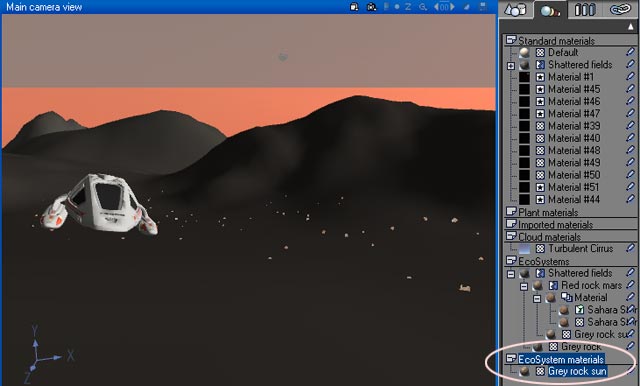Click the magnifier zoom icon in title bar
This screenshot has height=386, width=640.
coord(423,7)
